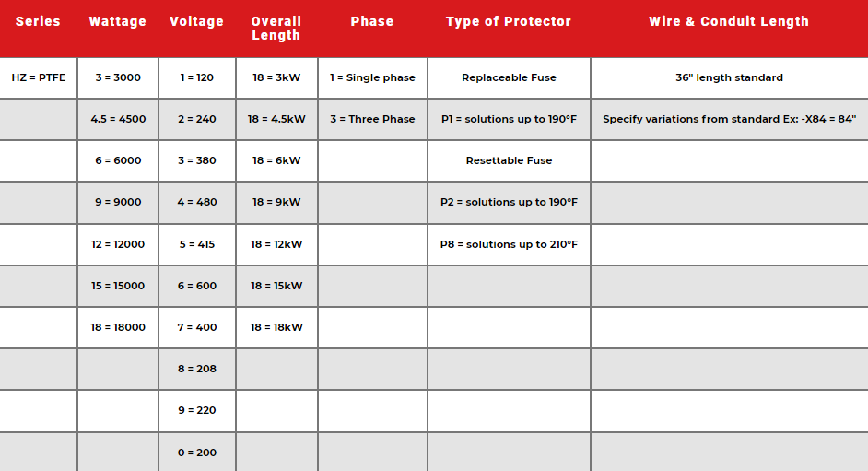Click the 3 = Three Phase cell
868x471 pixels.
tap(372, 119)
